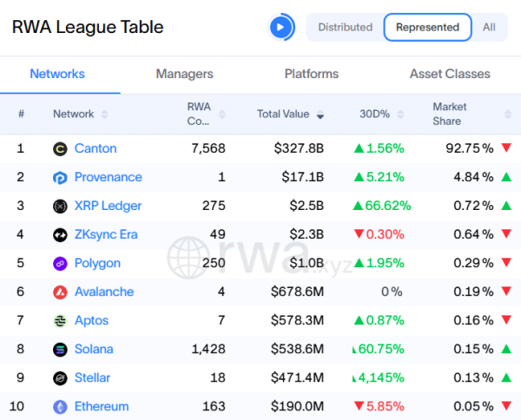Click the ZKsync Era logo icon
521x420 pixels.
coord(60,234)
